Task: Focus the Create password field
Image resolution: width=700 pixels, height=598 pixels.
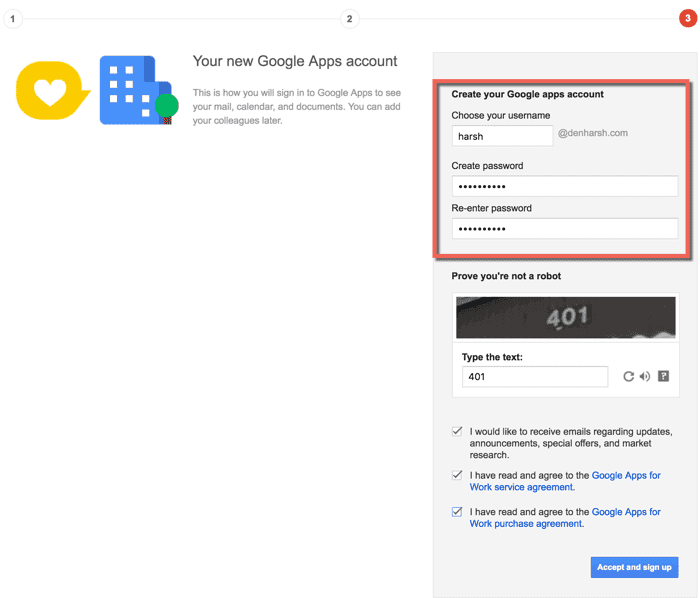Action: click(x=565, y=186)
